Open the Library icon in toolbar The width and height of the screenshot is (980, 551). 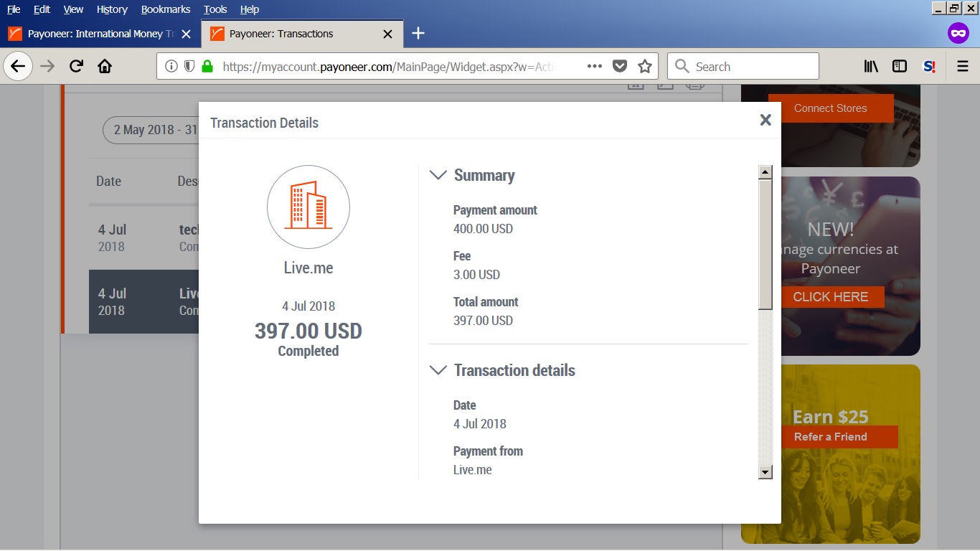(x=871, y=67)
